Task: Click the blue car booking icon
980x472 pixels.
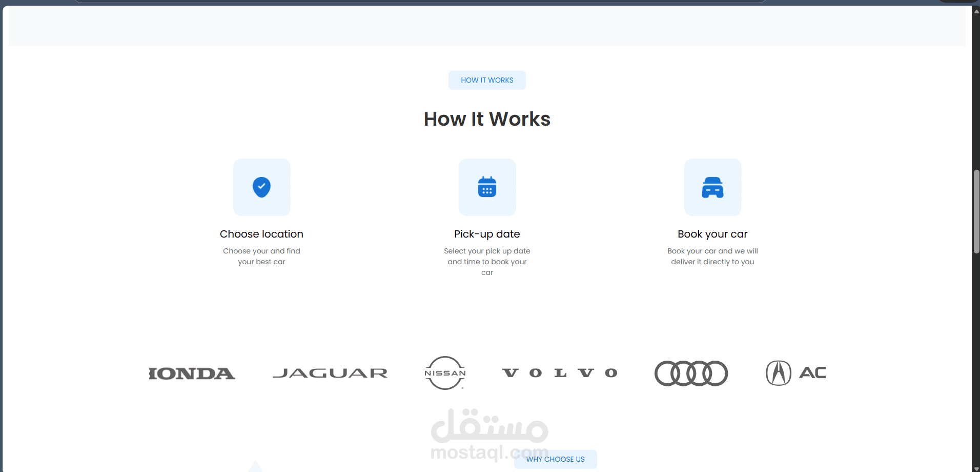Action: click(x=712, y=187)
